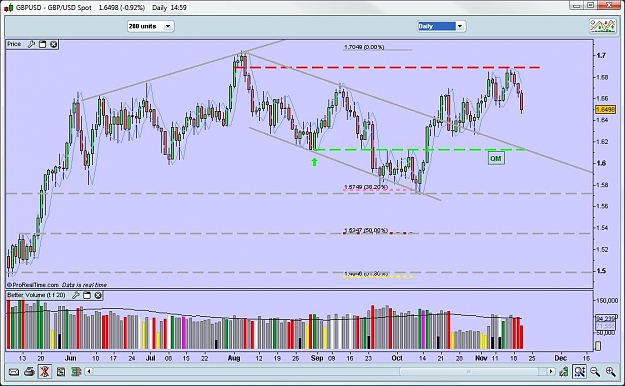The image size is (625, 386).
Task: Open the Daily timeframe dropdown arrow
Action: coord(460,26)
